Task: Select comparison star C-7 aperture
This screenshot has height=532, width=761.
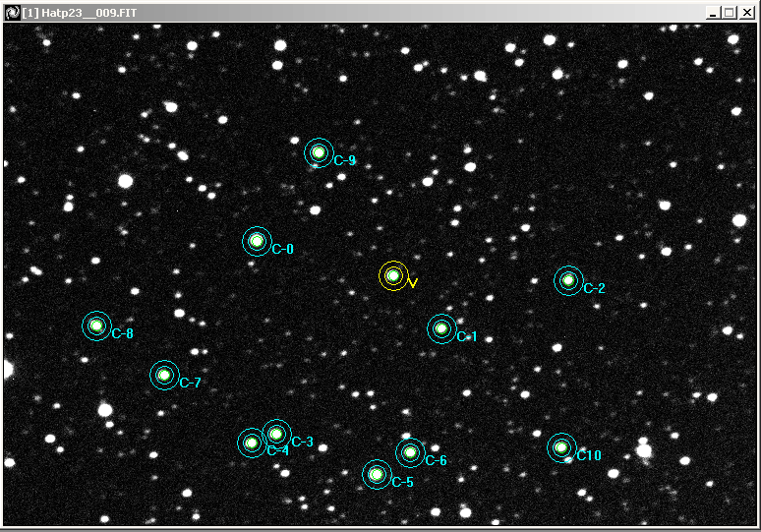Action: click(164, 375)
